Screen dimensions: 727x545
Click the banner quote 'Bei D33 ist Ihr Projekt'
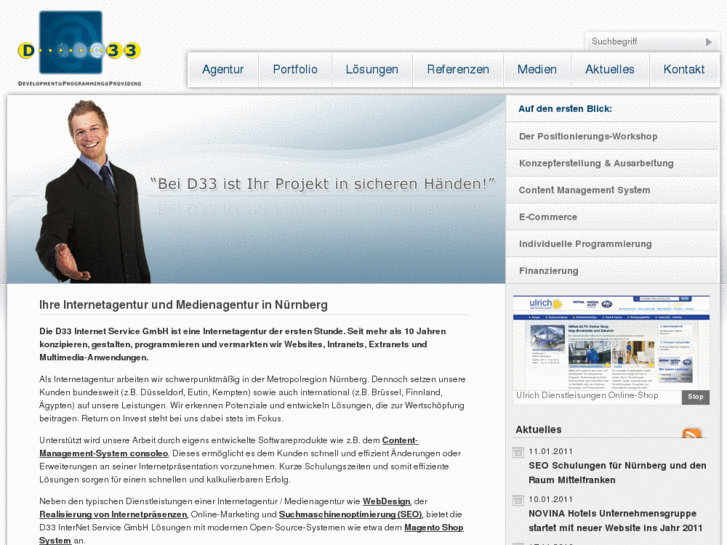click(323, 184)
